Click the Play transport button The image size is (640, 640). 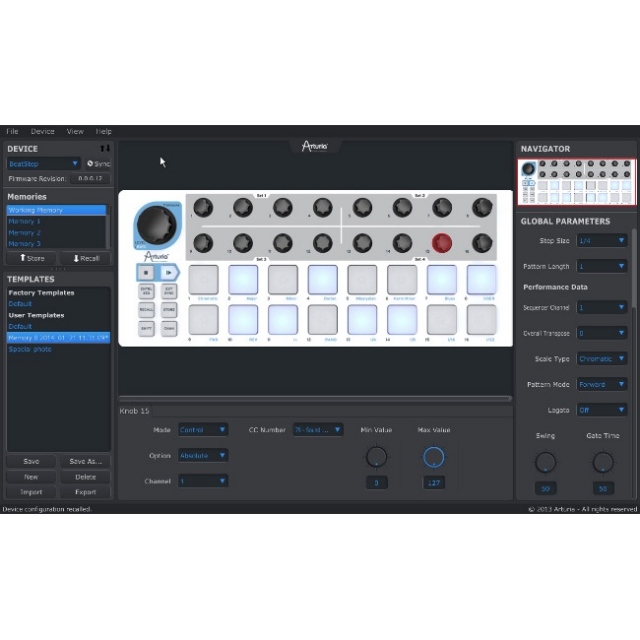click(x=169, y=273)
